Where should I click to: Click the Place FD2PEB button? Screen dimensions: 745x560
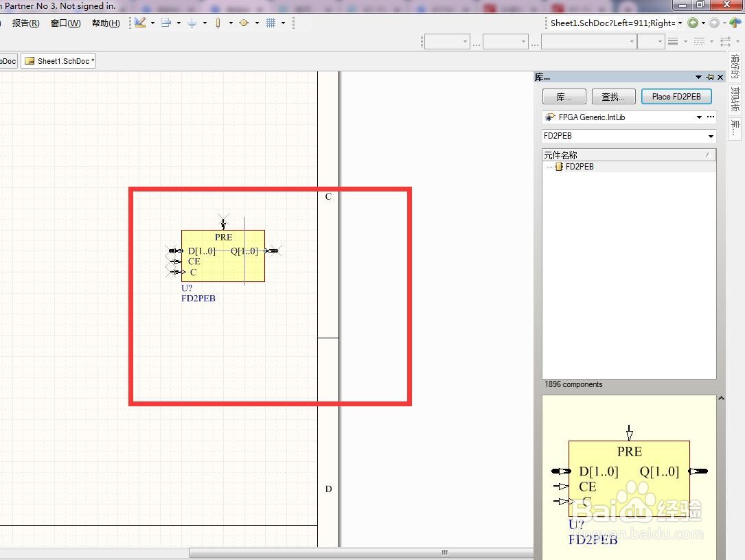(676, 96)
